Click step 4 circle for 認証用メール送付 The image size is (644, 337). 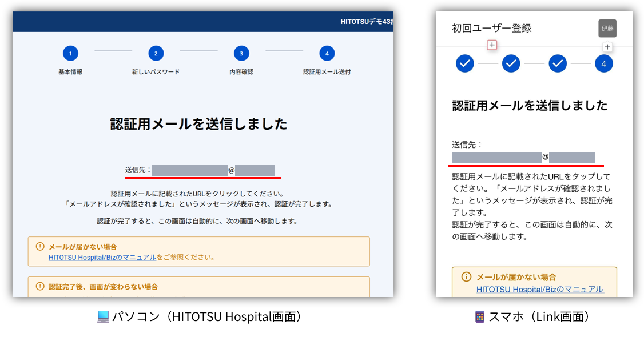point(327,54)
